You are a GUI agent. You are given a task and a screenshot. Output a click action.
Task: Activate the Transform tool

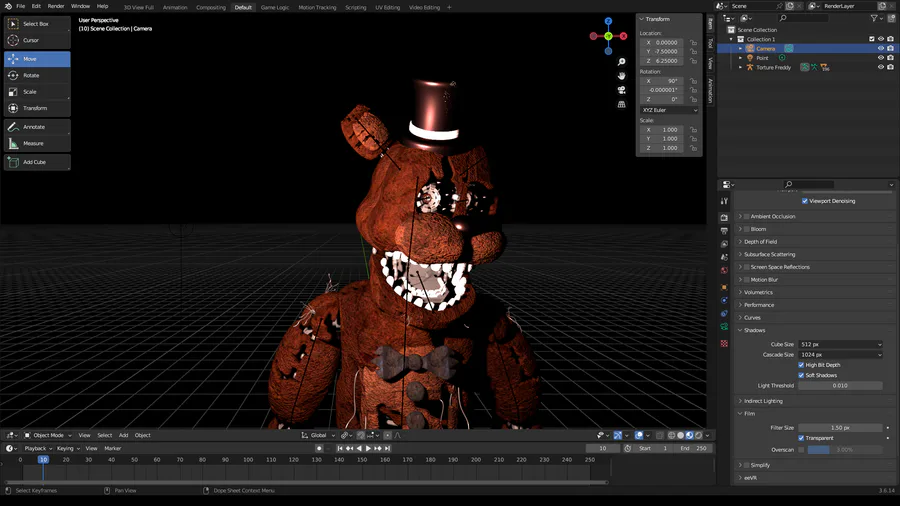37,108
